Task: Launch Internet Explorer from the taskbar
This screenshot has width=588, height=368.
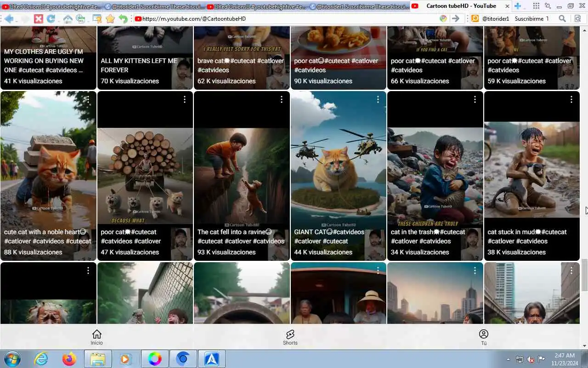Action: [41, 359]
